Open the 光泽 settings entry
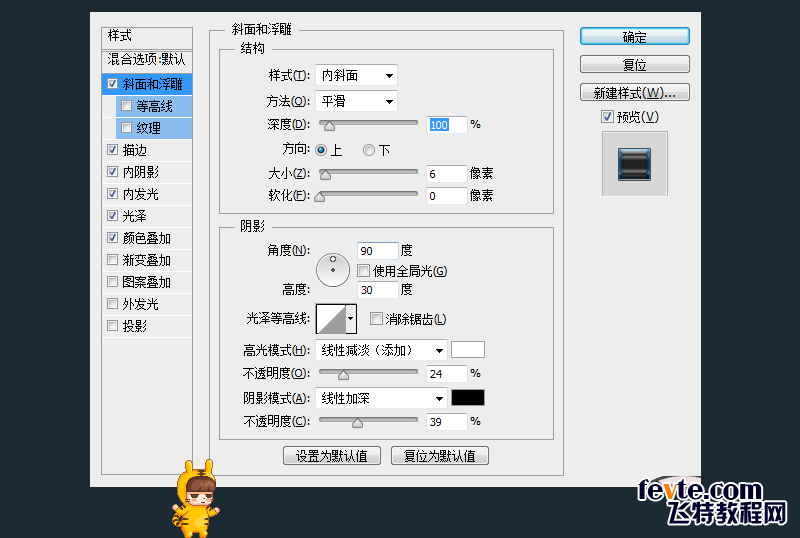This screenshot has width=800, height=538. (x=147, y=216)
